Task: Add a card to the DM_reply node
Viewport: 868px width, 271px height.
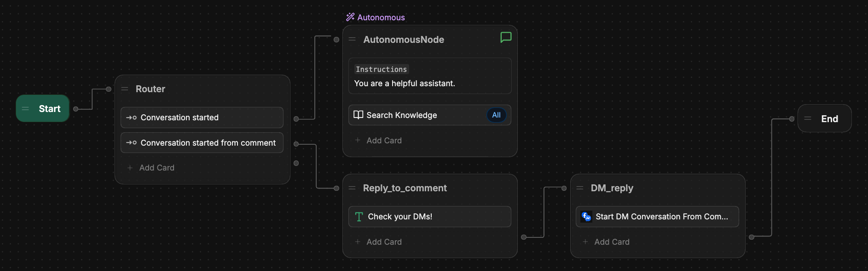Action: pyautogui.click(x=606, y=242)
